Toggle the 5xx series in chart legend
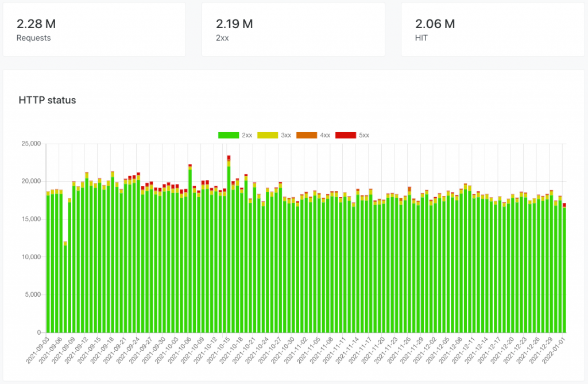Screen dimensions: 588x384 [x=352, y=135]
